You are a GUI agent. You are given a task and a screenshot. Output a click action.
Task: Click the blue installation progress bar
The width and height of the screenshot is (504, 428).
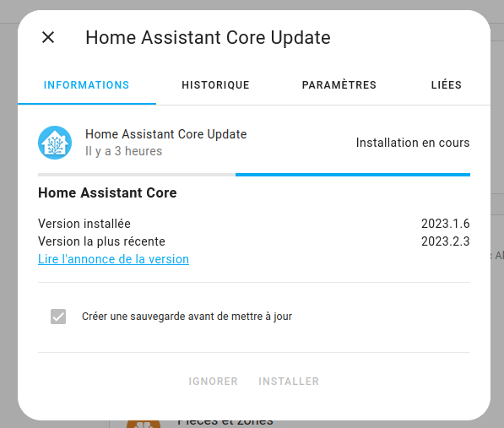(353, 175)
